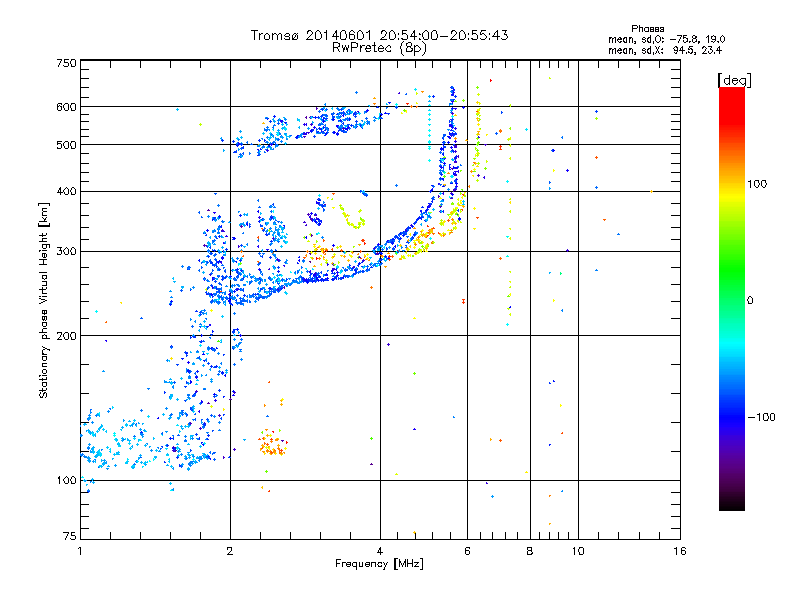Click the '[deg]' colorbar unit label
Viewport: 800px width, 600px height.
click(734, 80)
